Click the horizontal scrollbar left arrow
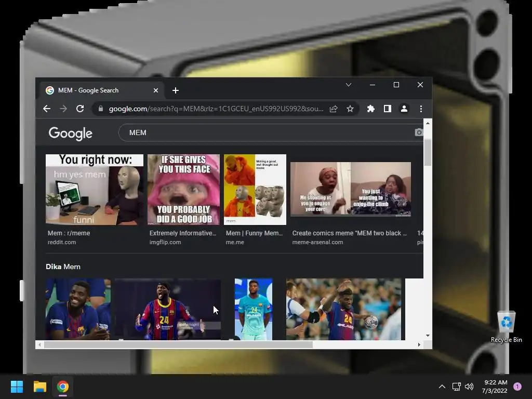Viewport: 532px width, 399px height. pyautogui.click(x=39, y=345)
